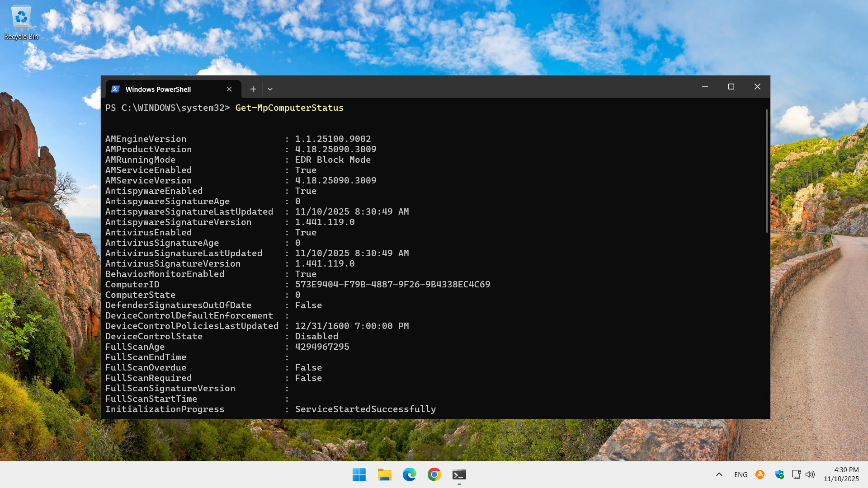Launch Microsoft Edge from taskbar

coord(409,474)
